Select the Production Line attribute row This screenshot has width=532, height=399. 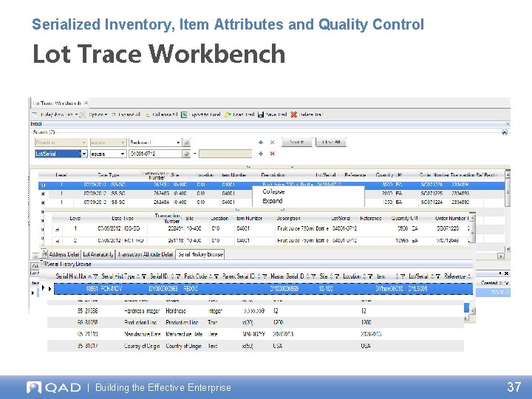[255, 322]
